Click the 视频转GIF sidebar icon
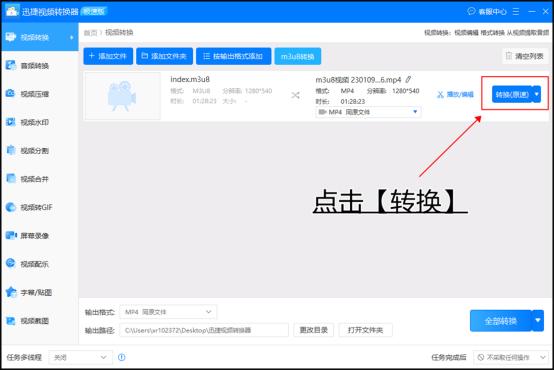 11,207
